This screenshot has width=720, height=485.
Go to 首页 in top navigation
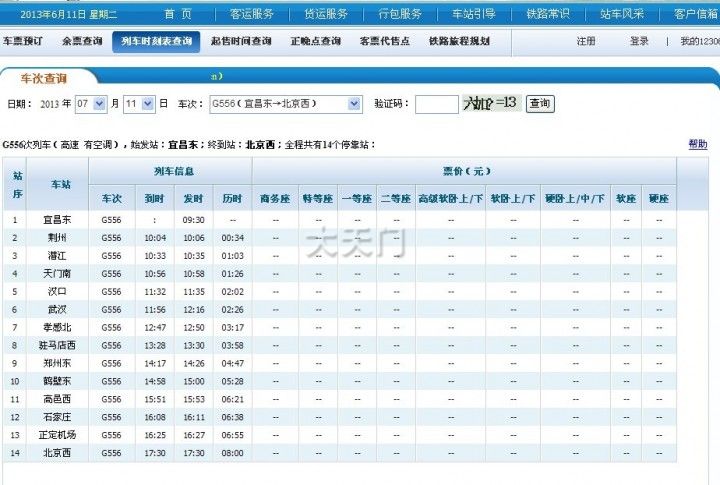[178, 13]
